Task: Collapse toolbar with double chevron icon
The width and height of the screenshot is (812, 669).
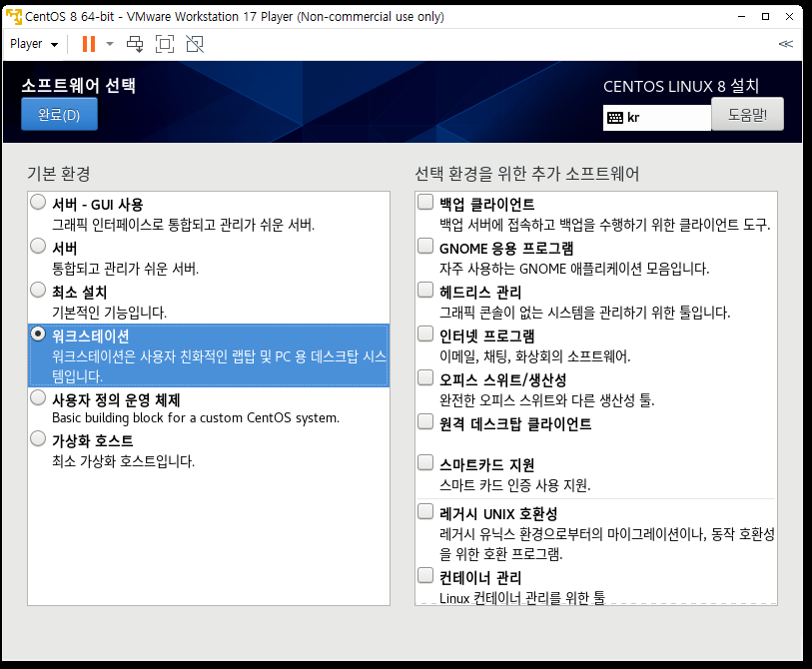Action: pos(786,44)
